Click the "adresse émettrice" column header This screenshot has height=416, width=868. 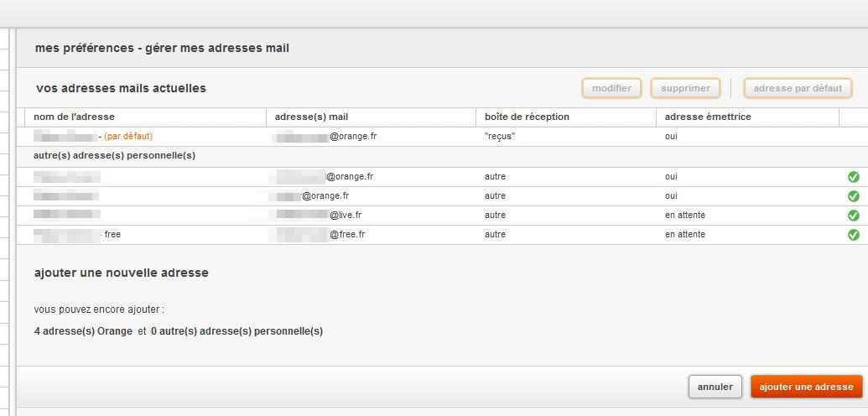(708, 117)
